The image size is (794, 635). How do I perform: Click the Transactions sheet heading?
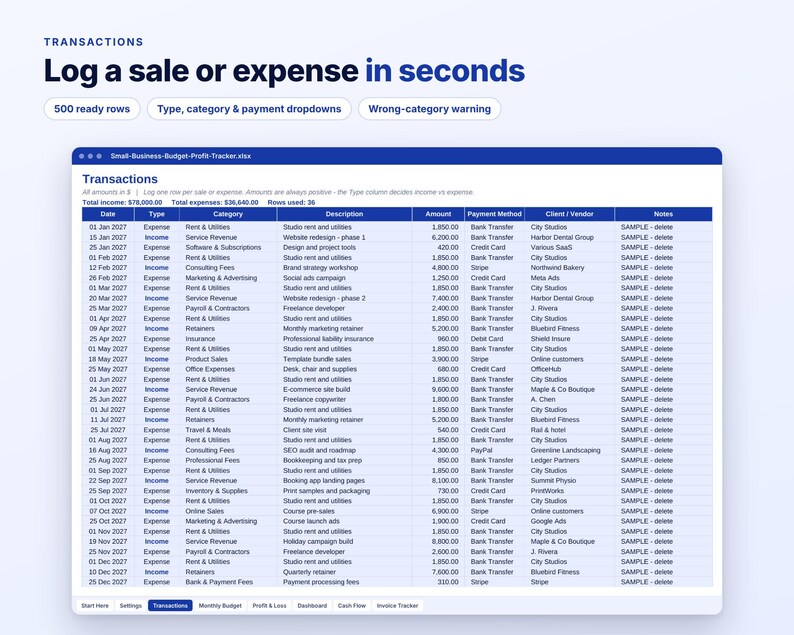(x=120, y=179)
